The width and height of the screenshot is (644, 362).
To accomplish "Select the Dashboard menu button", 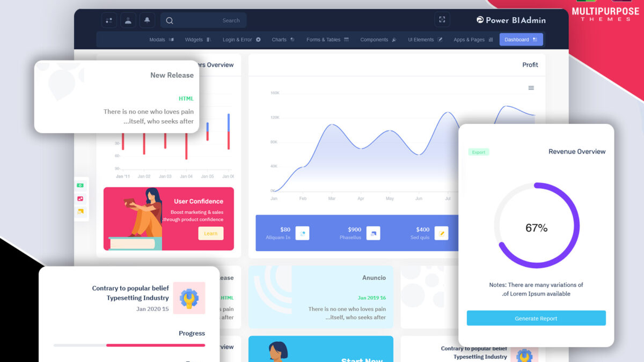I will coord(521,40).
